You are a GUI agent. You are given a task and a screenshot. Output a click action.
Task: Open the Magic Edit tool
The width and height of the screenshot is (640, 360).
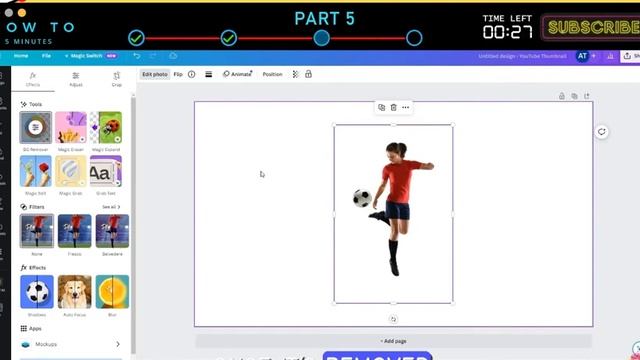[x=36, y=171]
